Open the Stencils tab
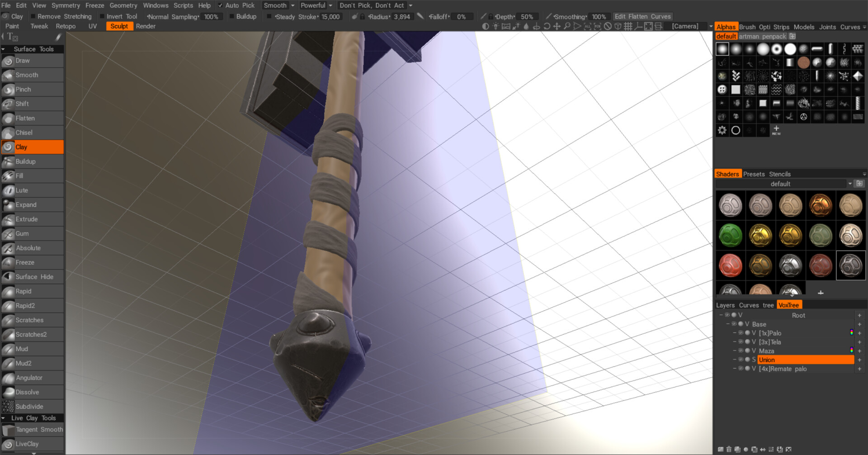The image size is (868, 455). pyautogui.click(x=780, y=174)
